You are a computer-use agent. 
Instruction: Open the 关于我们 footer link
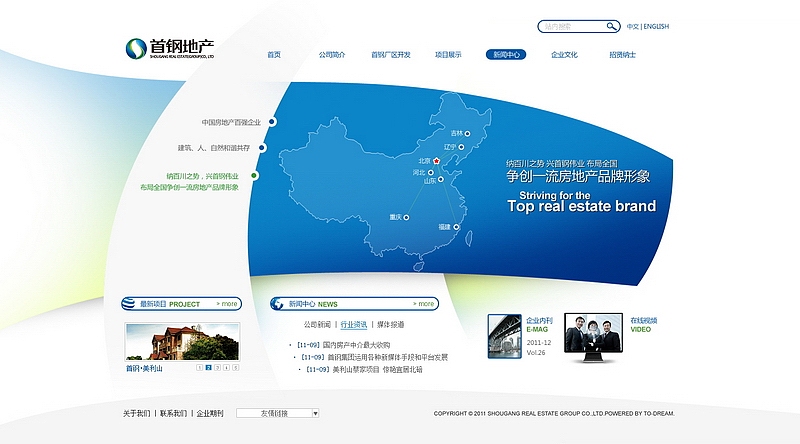tap(136, 413)
